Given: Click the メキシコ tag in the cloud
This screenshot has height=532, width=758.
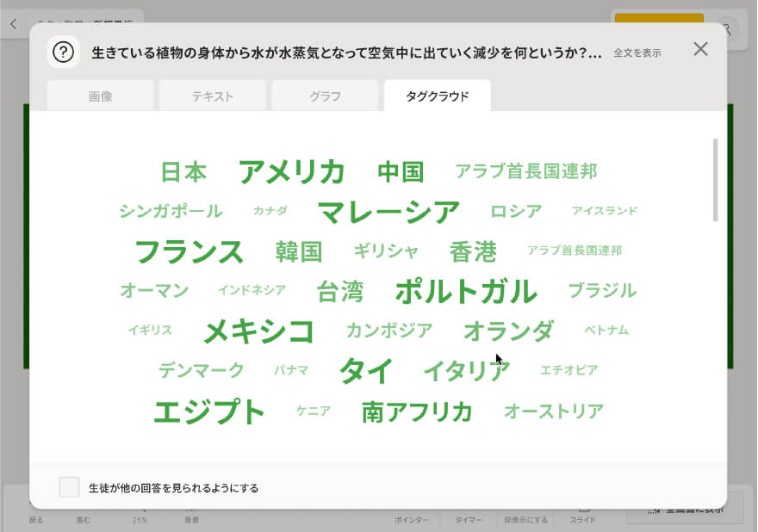Looking at the screenshot, I should click(258, 331).
